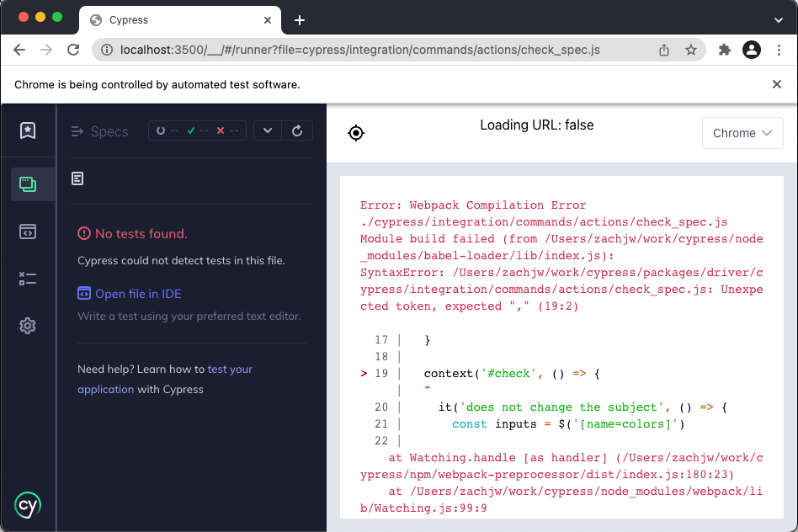Screen dimensions: 798x532
Task: Click the Cypress cy logo
Action: pos(28,505)
